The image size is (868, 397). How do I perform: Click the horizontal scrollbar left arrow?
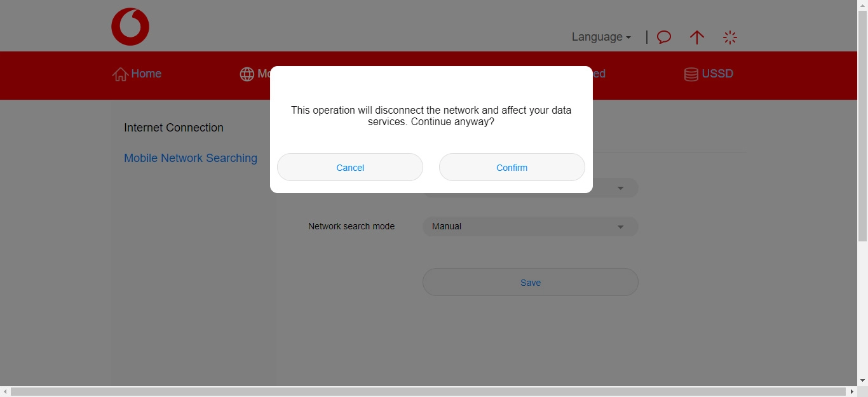click(4, 393)
